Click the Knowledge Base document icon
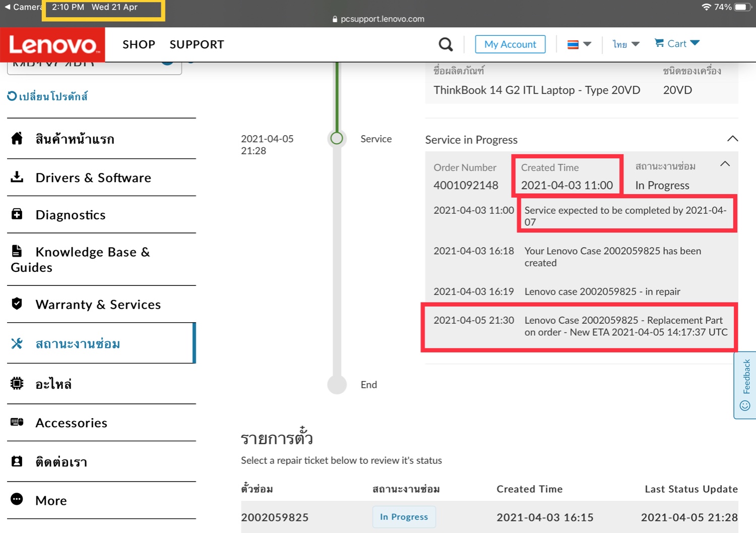The height and width of the screenshot is (533, 756). pyautogui.click(x=17, y=251)
